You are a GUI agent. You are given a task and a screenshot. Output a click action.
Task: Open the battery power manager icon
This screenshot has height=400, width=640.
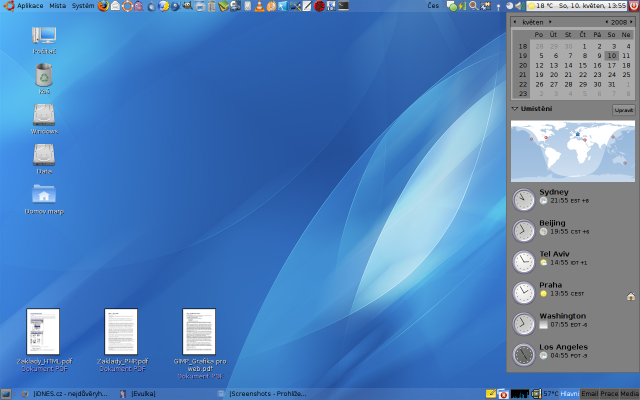[x=462, y=6]
